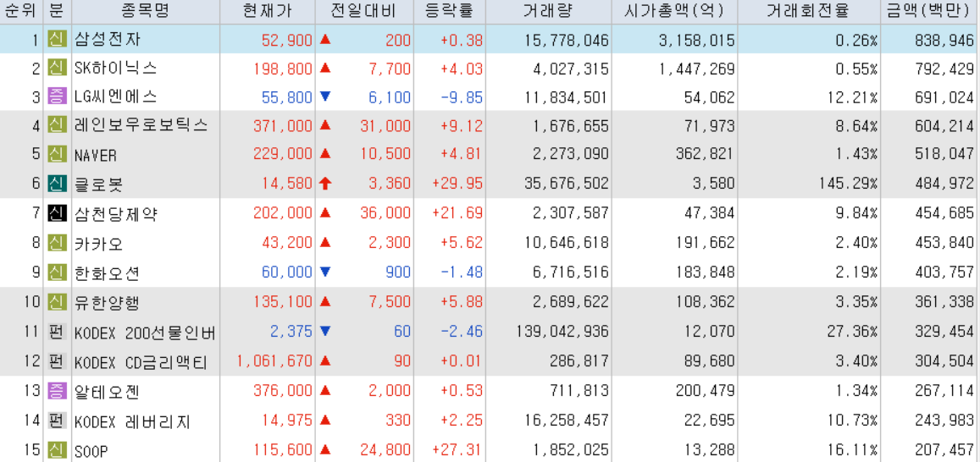This screenshot has height=462, width=980.
Task: Click the 펀 badge for KODEX 레버리지
Action: (56, 421)
